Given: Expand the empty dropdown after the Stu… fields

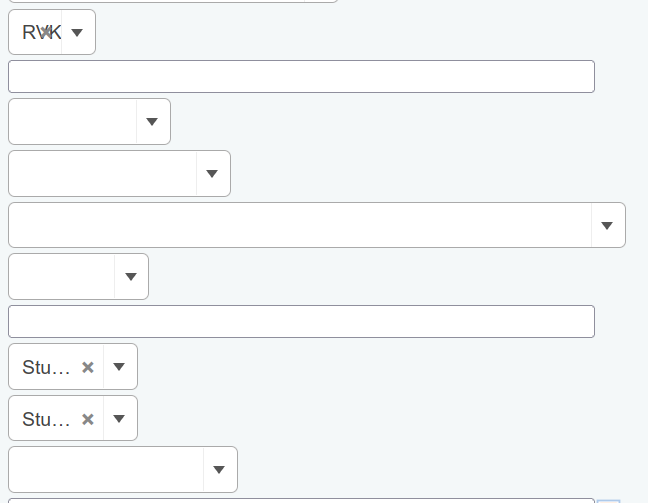Looking at the screenshot, I should tap(219, 470).
